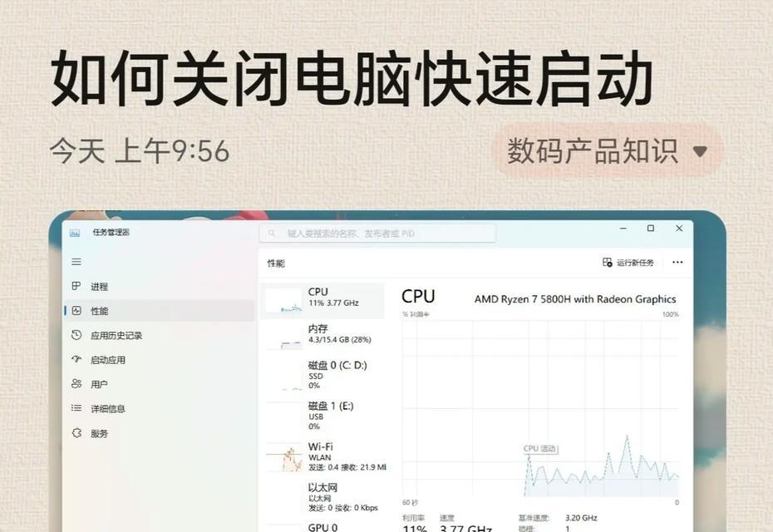Image resolution: width=773 pixels, height=532 pixels.
Task: Go to the 应用历史记录 label
Action: 116,336
